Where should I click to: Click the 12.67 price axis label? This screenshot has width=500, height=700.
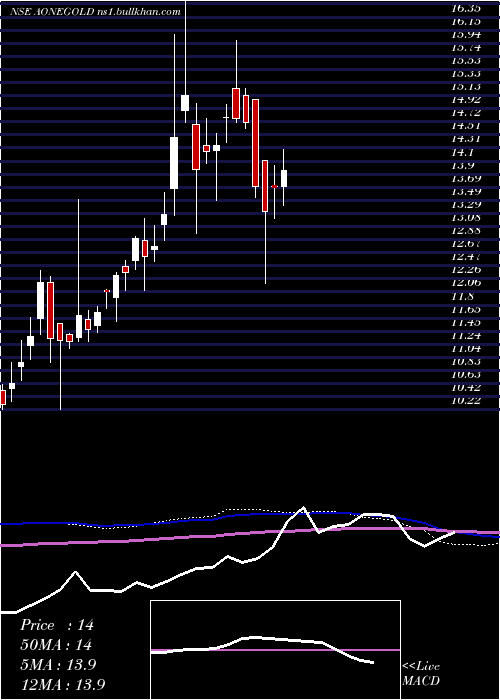coord(465,243)
